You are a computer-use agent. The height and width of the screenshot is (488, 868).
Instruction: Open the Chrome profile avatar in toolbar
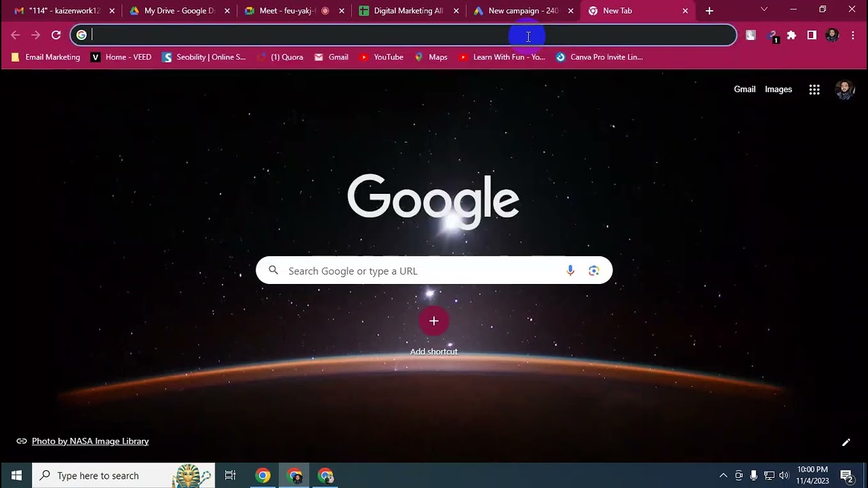click(x=832, y=35)
